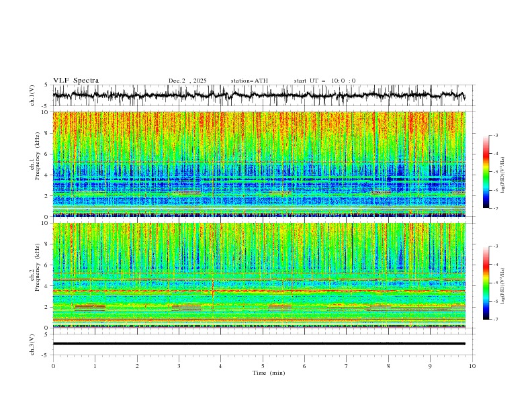Click the ch.1 PSD color scale bar

click(x=486, y=172)
